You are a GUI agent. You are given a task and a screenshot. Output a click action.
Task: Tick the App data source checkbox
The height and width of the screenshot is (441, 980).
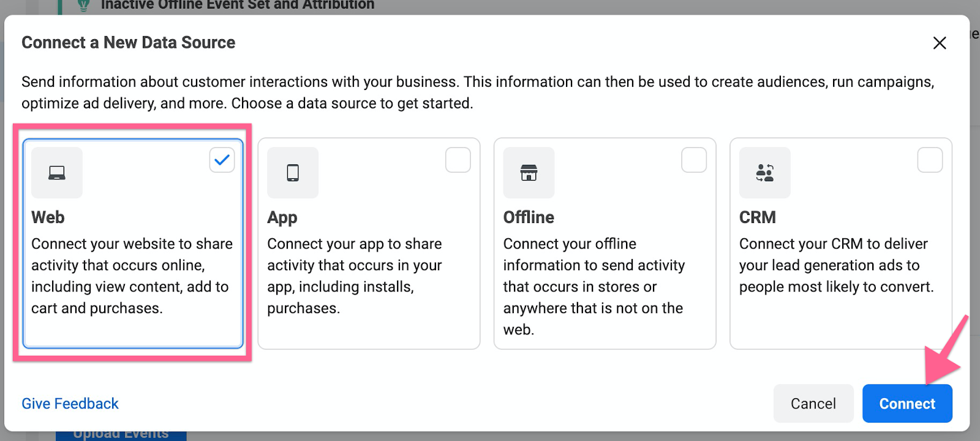point(458,160)
